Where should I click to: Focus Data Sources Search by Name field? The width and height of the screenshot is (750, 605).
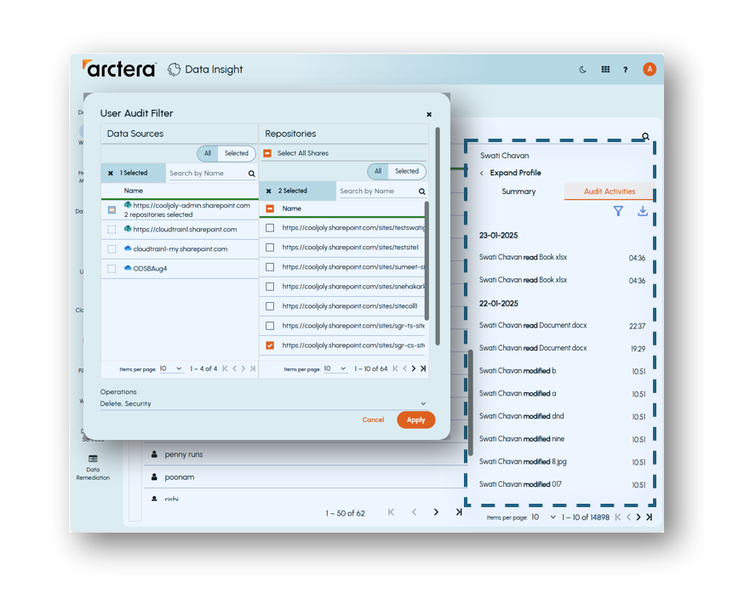[207, 173]
